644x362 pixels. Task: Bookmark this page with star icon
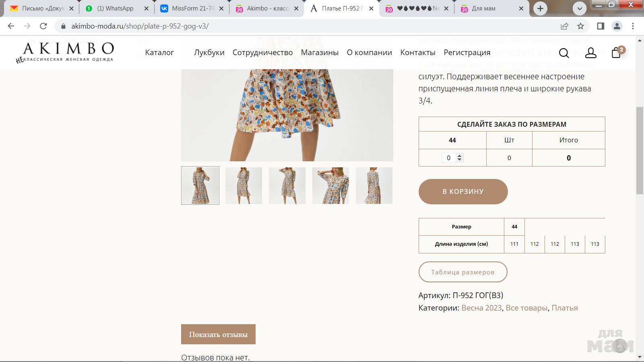point(580,26)
